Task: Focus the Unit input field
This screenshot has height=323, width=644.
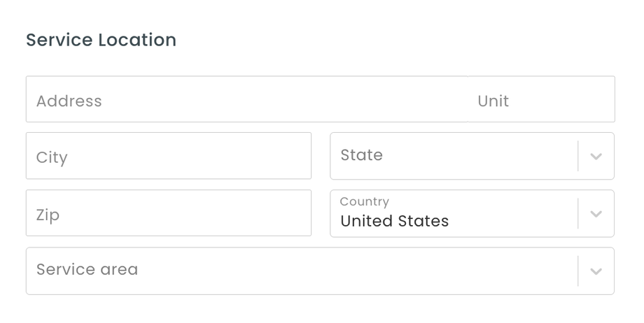Action: click(540, 100)
